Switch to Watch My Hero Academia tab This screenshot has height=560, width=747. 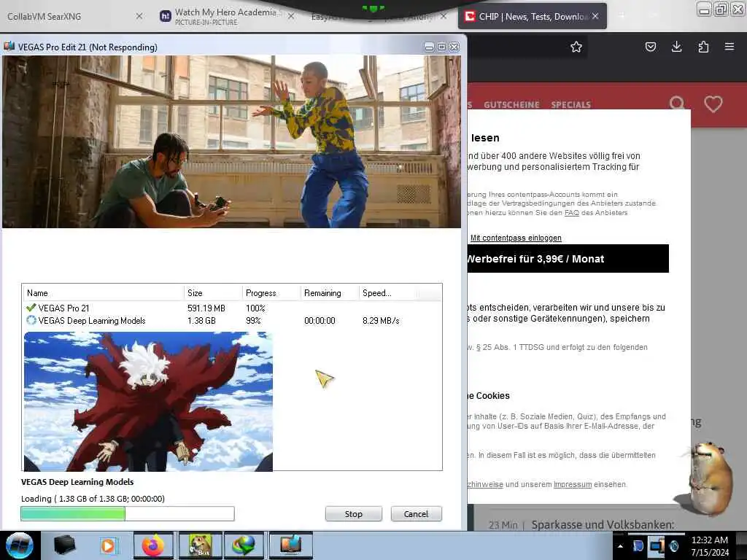[225, 16]
